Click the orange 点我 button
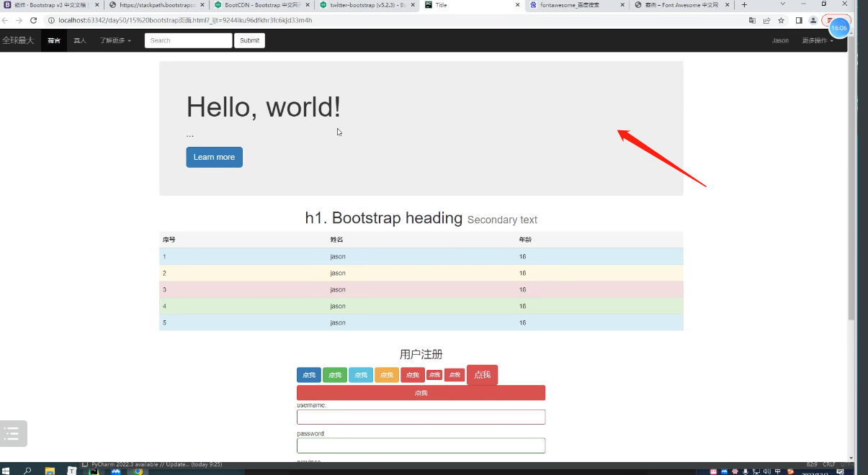The height and width of the screenshot is (475, 868). (387, 375)
